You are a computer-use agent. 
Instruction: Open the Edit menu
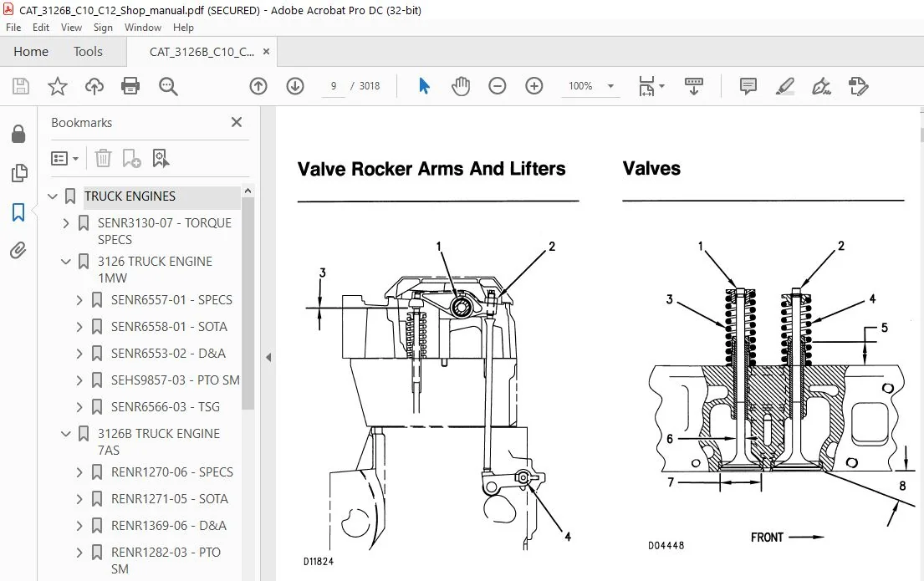[x=41, y=28]
